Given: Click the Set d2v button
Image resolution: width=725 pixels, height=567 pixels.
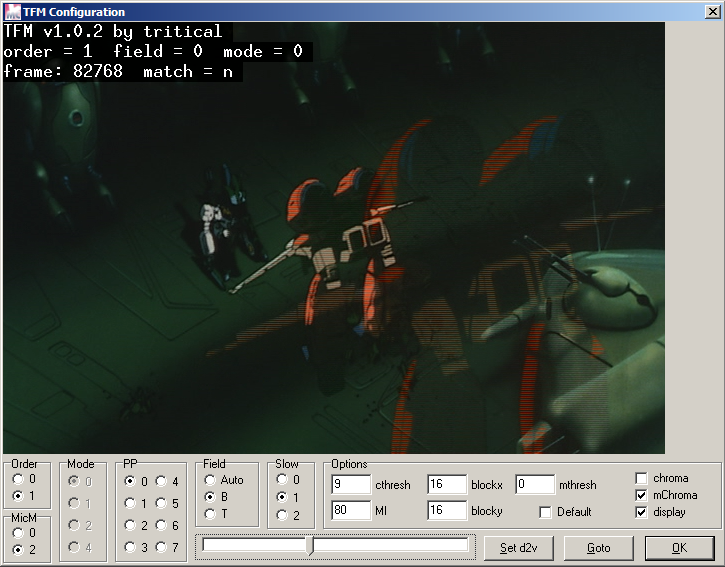Looking at the screenshot, I should click(x=518, y=548).
